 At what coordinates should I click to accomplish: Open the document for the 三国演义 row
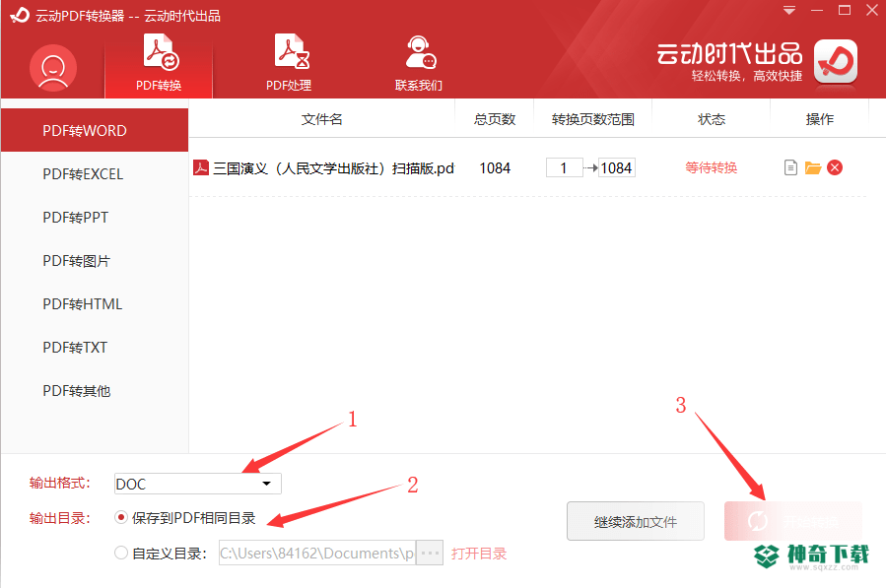pyautogui.click(x=790, y=167)
